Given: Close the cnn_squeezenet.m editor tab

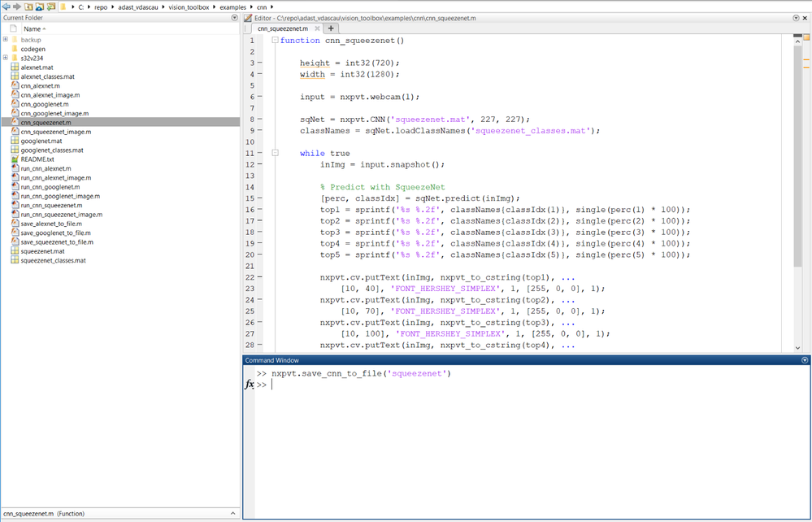Looking at the screenshot, I should [318, 28].
